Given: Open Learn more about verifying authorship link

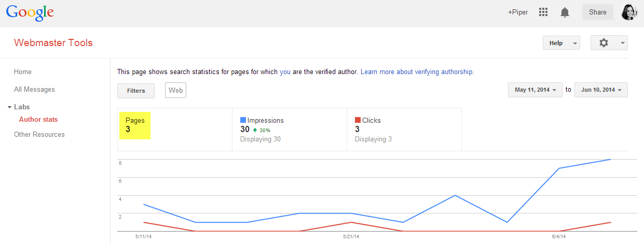Looking at the screenshot, I should (417, 72).
